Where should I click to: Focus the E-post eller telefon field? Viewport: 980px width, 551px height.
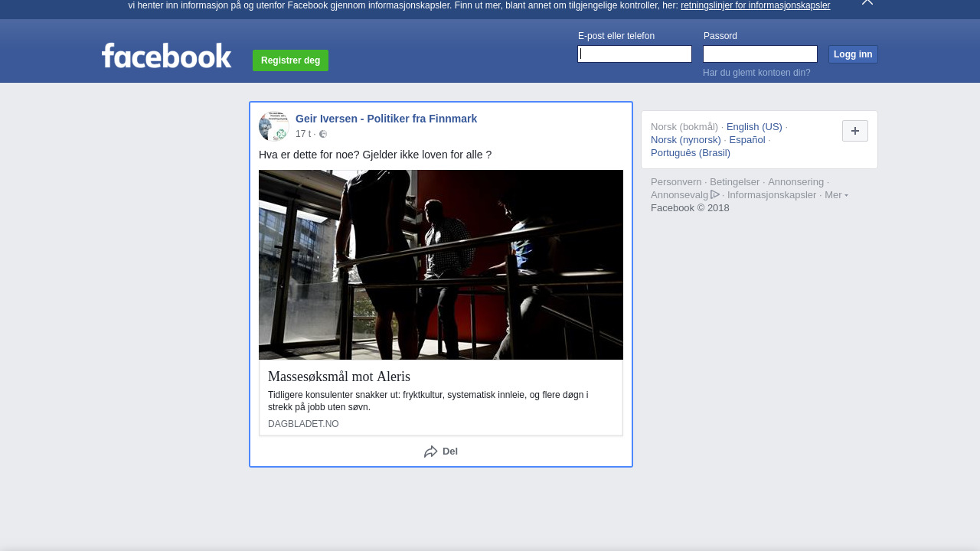click(635, 54)
